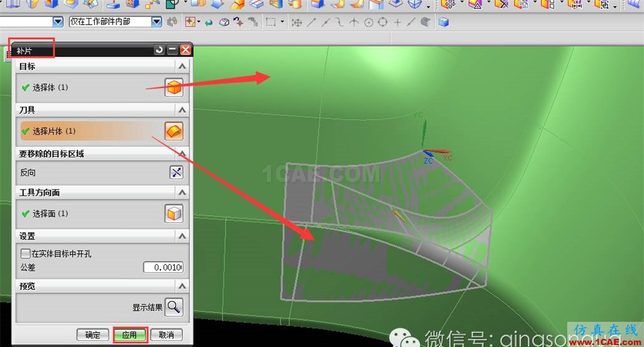Click the 选择面 (1) row text
Image resolution: width=644 pixels, height=347 pixels.
coord(50,213)
